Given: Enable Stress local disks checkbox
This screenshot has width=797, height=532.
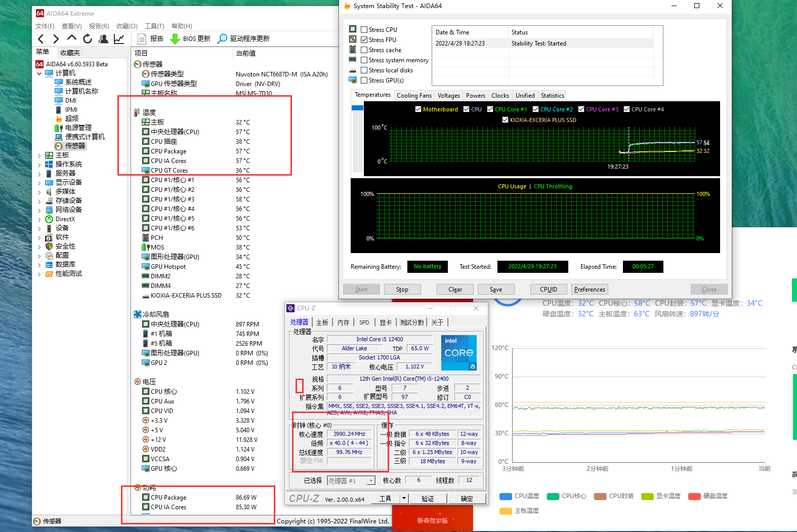Looking at the screenshot, I should 364,70.
